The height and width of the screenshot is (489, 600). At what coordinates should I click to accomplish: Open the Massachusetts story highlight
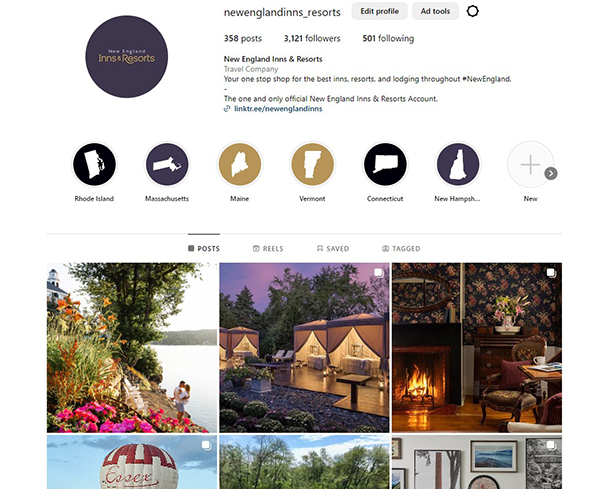pyautogui.click(x=167, y=165)
